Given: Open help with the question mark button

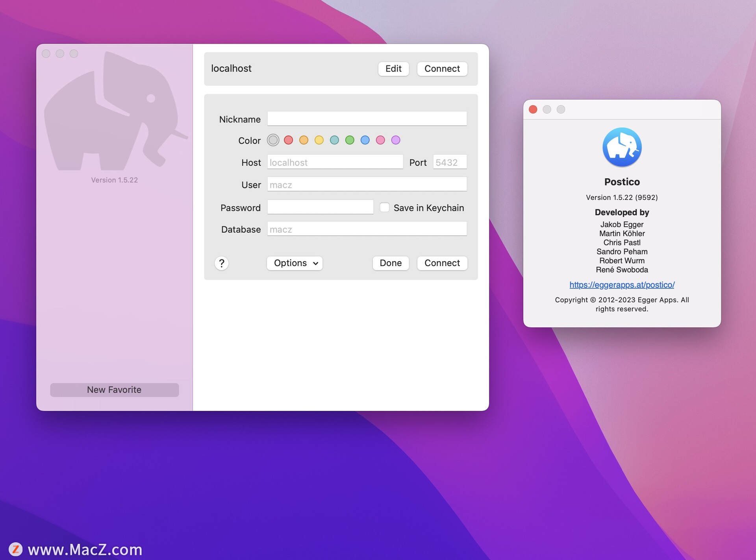Looking at the screenshot, I should click(x=222, y=263).
